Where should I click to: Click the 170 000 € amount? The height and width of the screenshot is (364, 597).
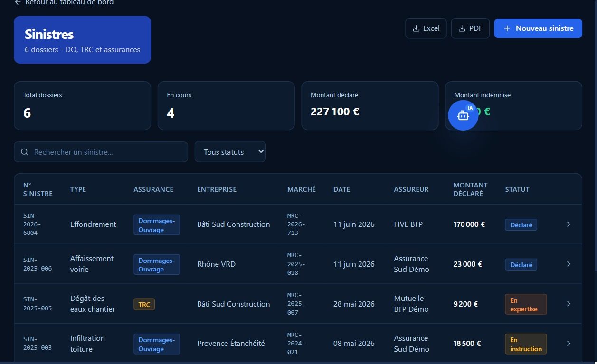(469, 224)
